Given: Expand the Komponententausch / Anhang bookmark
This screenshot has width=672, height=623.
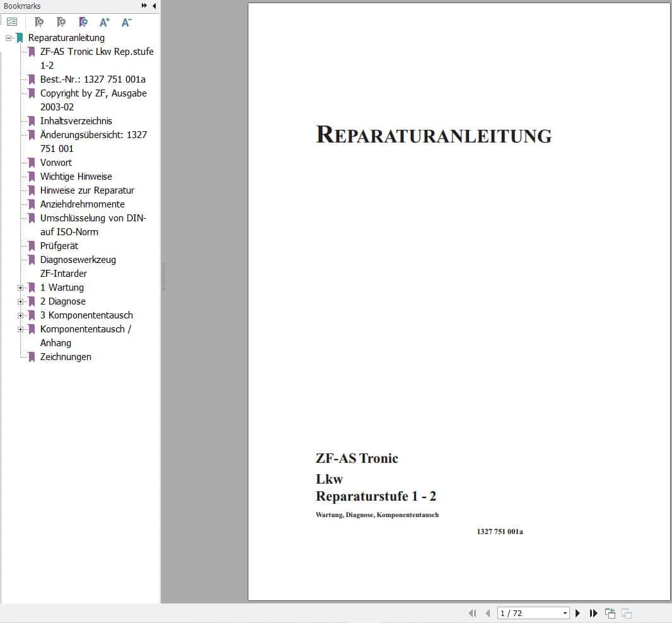Looking at the screenshot, I should [20, 329].
